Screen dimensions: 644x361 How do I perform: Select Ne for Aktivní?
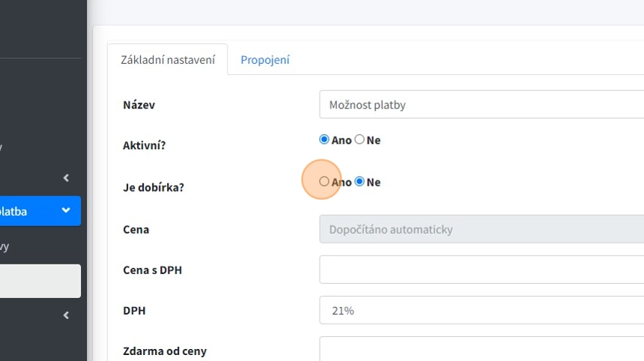pos(359,139)
